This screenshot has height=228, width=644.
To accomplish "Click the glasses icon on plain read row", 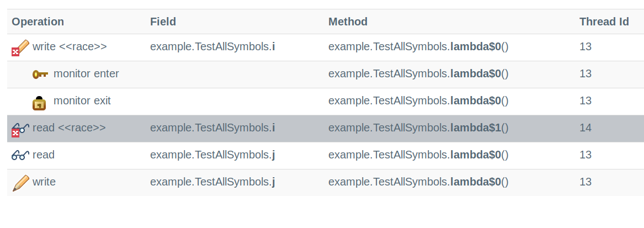I will pyautogui.click(x=20, y=155).
